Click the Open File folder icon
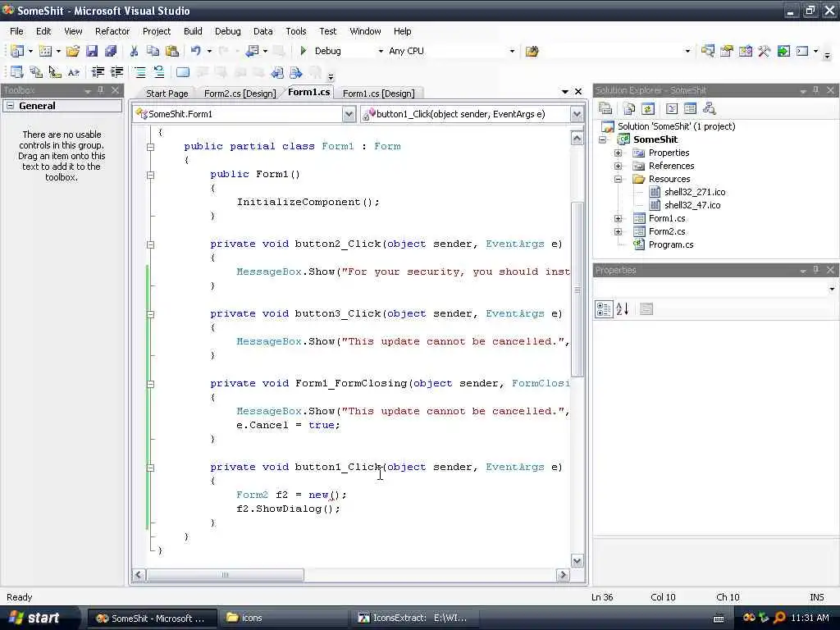 (x=73, y=51)
